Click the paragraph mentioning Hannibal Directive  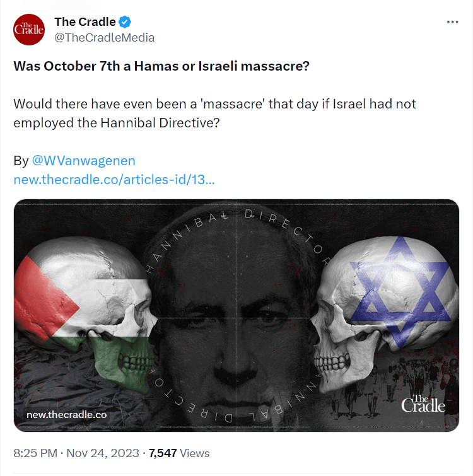[214, 113]
